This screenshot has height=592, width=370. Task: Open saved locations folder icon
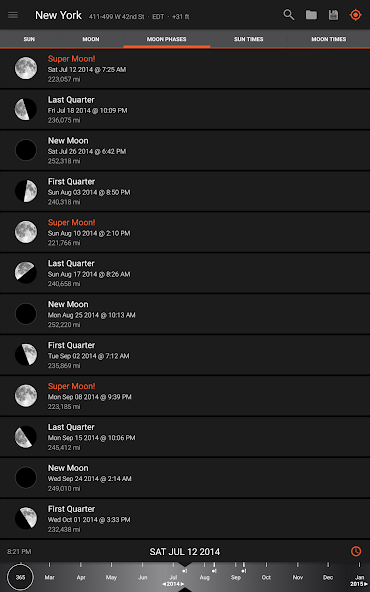[311, 15]
